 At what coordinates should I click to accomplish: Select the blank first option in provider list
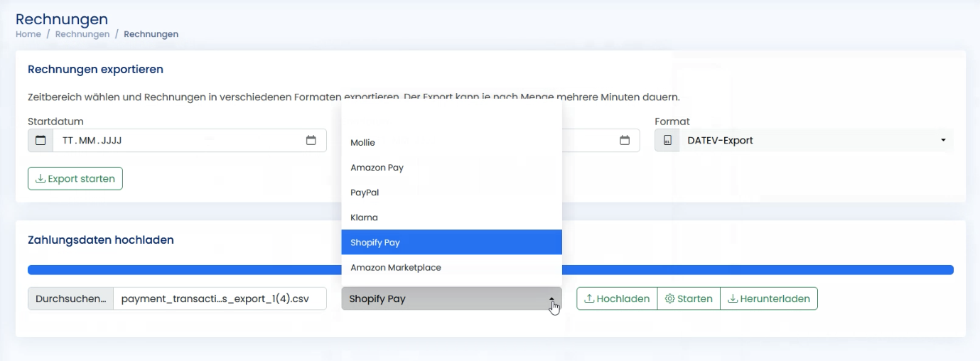click(x=451, y=118)
